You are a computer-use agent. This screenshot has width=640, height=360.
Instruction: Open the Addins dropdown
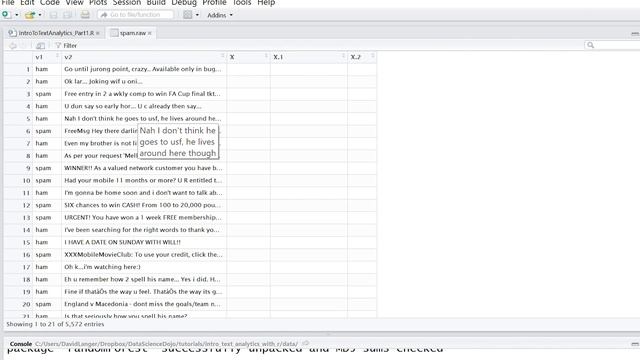click(220, 15)
